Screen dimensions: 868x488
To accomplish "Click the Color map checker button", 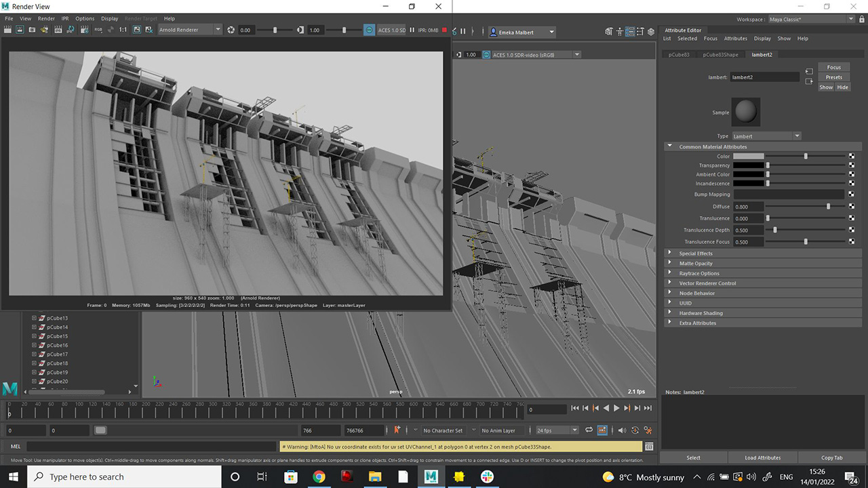I will point(852,157).
